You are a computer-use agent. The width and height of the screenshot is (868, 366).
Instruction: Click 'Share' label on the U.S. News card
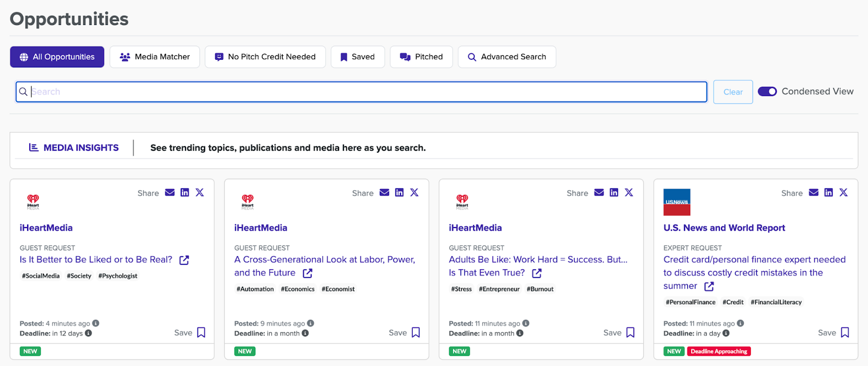pos(792,193)
